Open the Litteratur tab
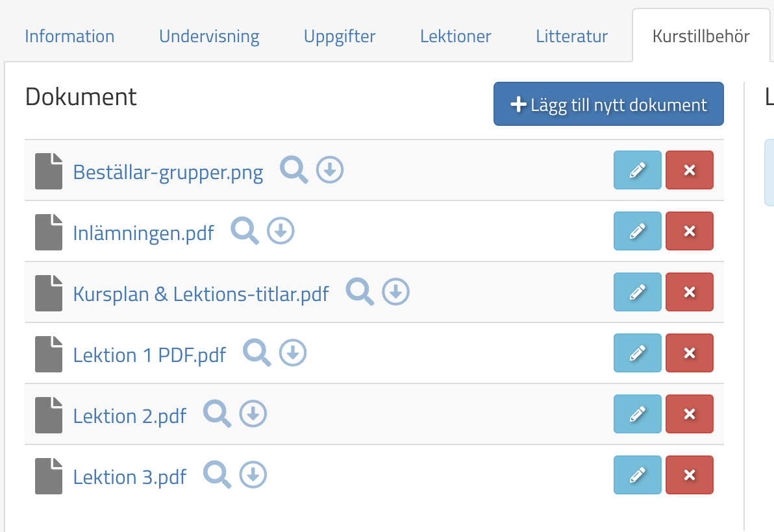Viewport: 774px width, 532px height. [x=571, y=36]
